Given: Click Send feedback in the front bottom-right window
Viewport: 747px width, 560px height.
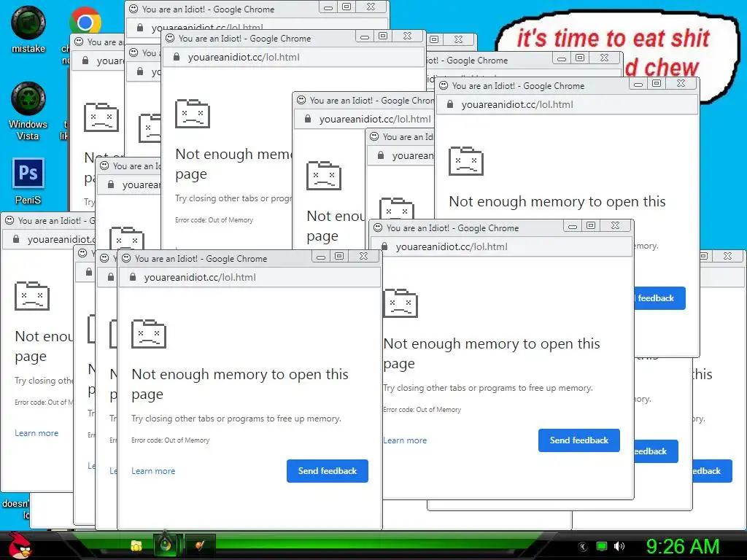Looking at the screenshot, I should (x=578, y=440).
